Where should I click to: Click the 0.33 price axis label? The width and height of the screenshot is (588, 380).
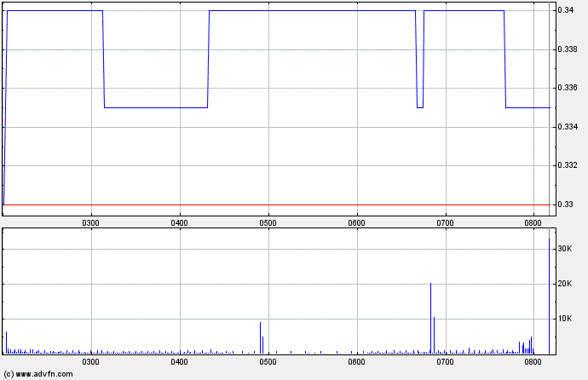[566, 204]
